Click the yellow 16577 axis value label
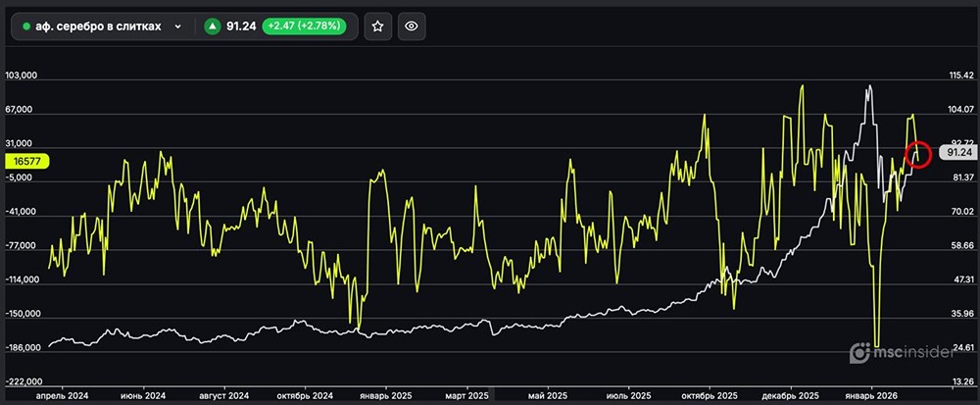This screenshot has width=980, height=405. tap(26, 161)
